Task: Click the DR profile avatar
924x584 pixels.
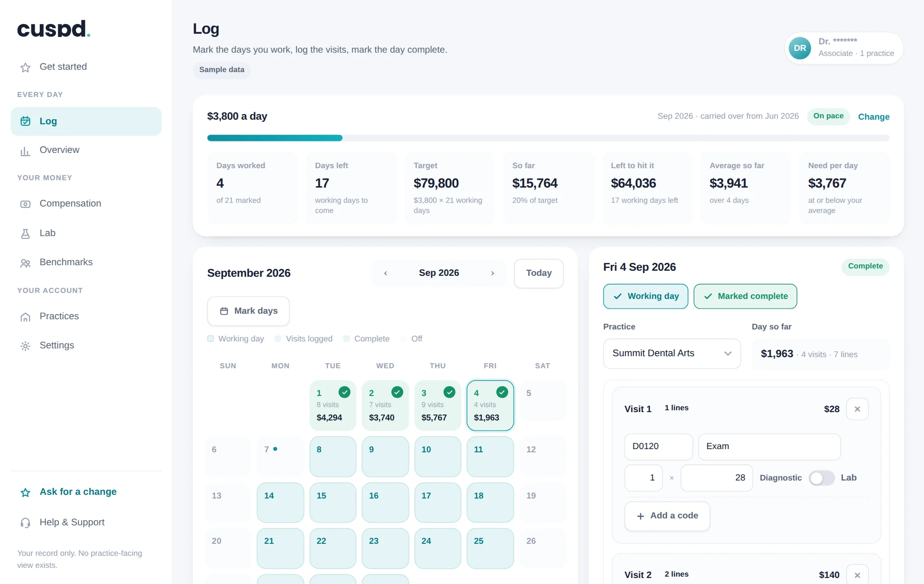Action: (800, 48)
